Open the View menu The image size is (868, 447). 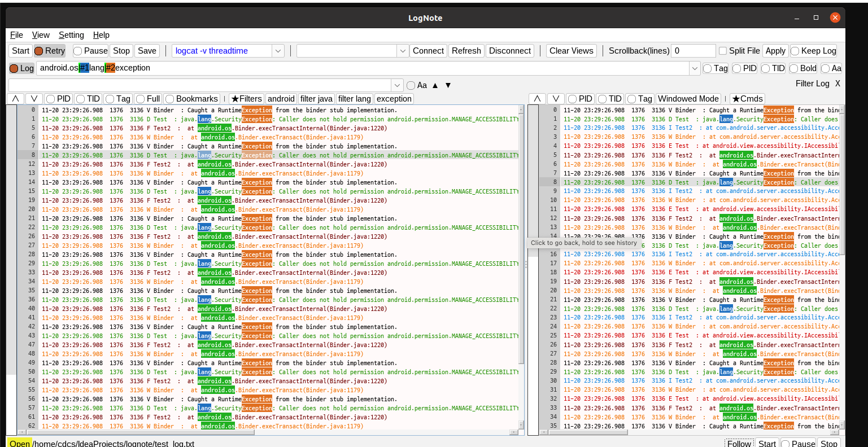tap(41, 35)
